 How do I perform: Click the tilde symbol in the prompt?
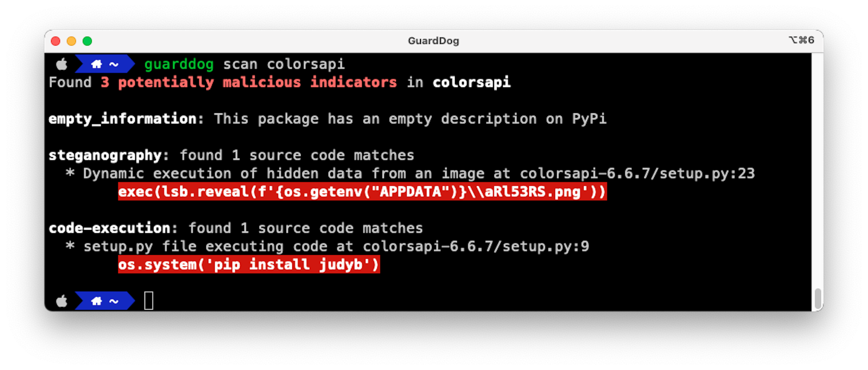114,64
